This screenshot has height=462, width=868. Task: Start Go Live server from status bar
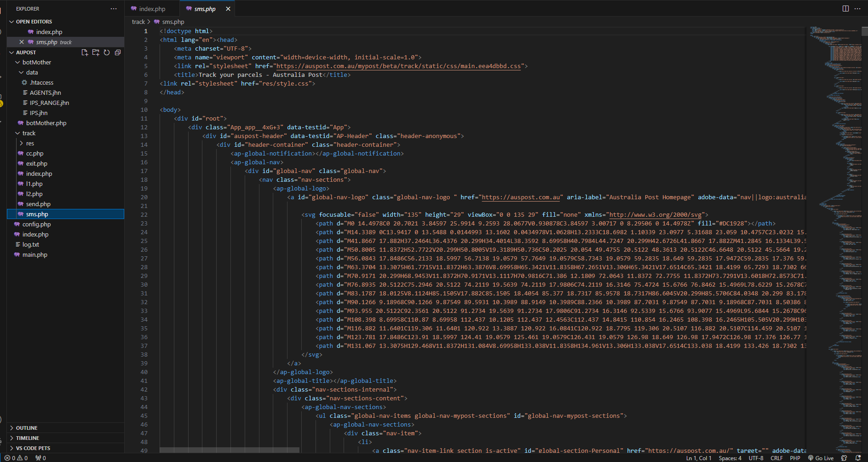tap(821, 458)
